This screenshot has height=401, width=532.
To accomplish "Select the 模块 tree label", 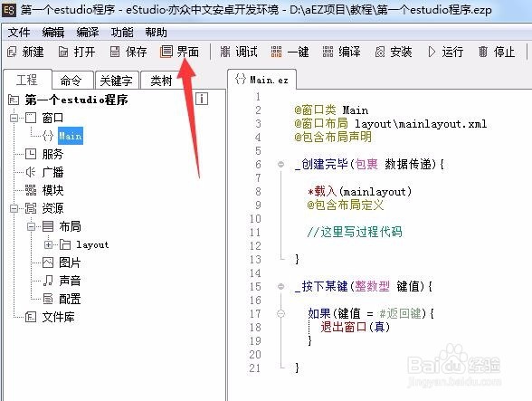I will click(x=52, y=190).
